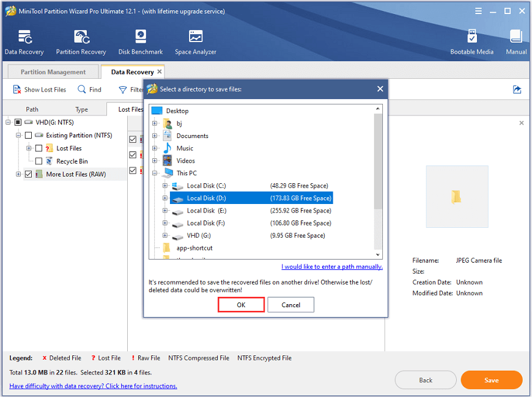Collapse the This PC tree node
The height and width of the screenshot is (397, 532).
tap(155, 173)
